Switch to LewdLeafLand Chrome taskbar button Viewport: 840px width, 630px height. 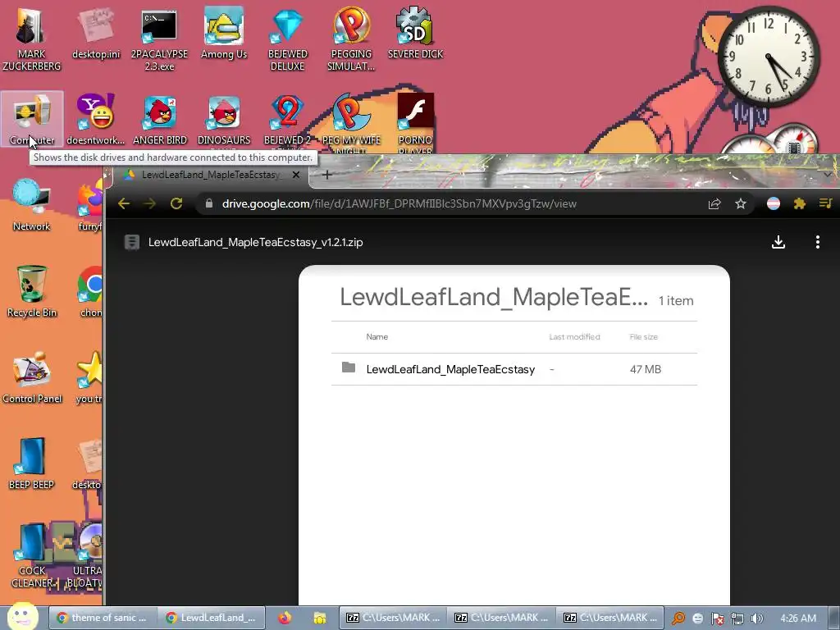(211, 618)
